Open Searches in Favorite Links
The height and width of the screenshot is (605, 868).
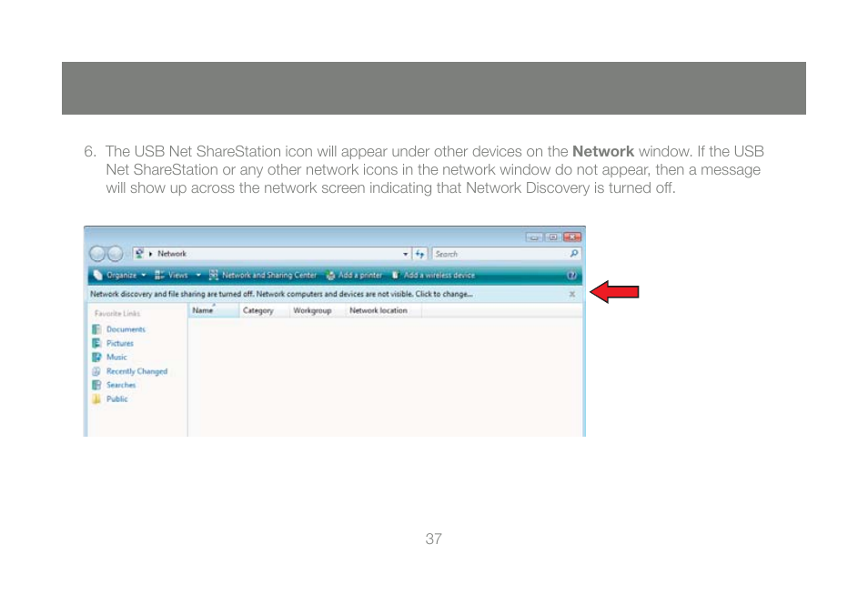click(121, 385)
